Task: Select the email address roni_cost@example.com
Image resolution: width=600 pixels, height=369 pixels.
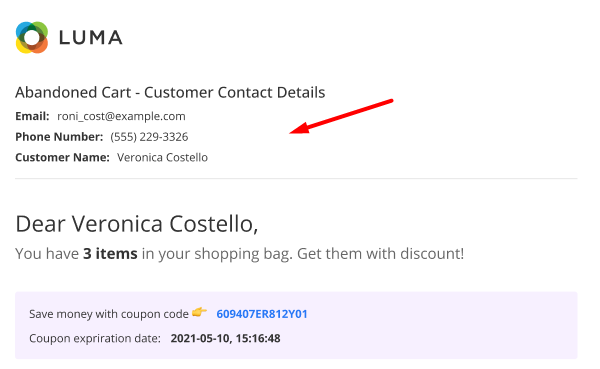Action: pyautogui.click(x=121, y=116)
